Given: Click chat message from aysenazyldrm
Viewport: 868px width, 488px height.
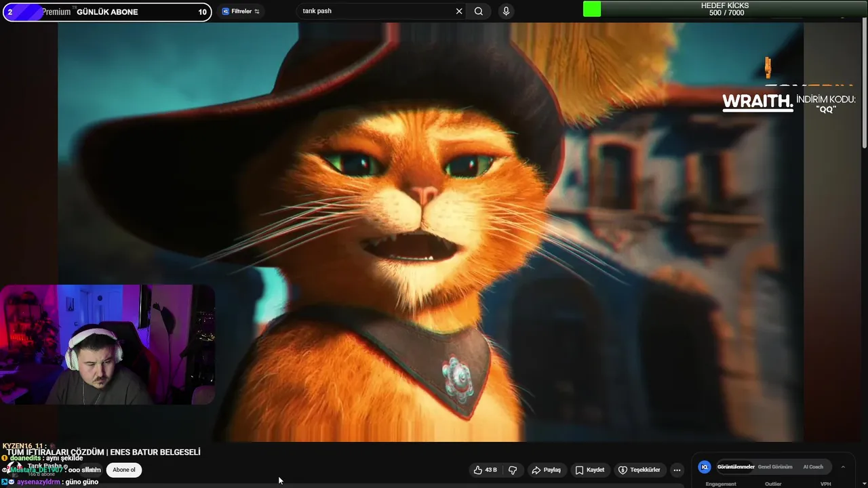Looking at the screenshot, I should pos(51,482).
